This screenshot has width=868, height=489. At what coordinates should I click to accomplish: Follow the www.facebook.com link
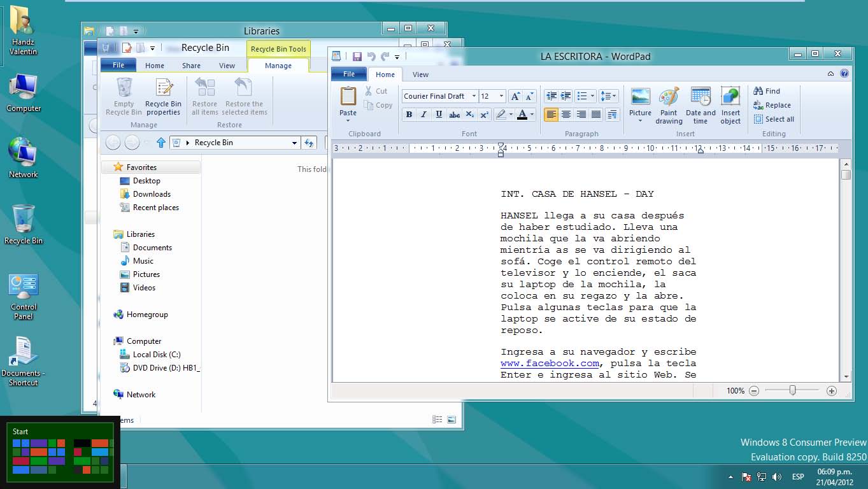(550, 364)
